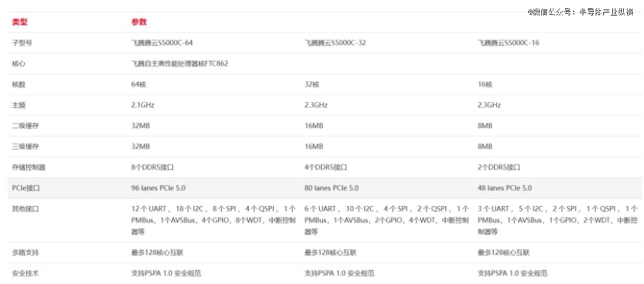Select 16MB in the 三级缓存 row
The image size is (644, 284).
(314, 146)
